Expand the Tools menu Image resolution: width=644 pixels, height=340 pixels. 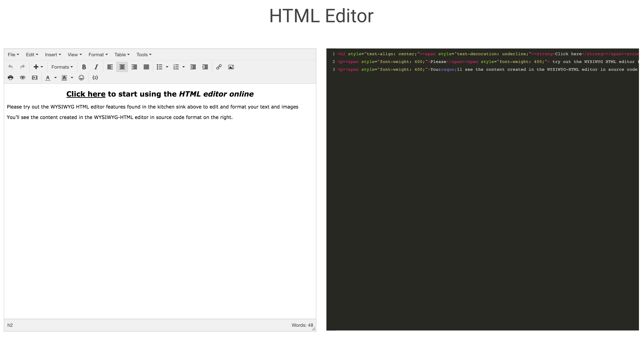point(143,55)
